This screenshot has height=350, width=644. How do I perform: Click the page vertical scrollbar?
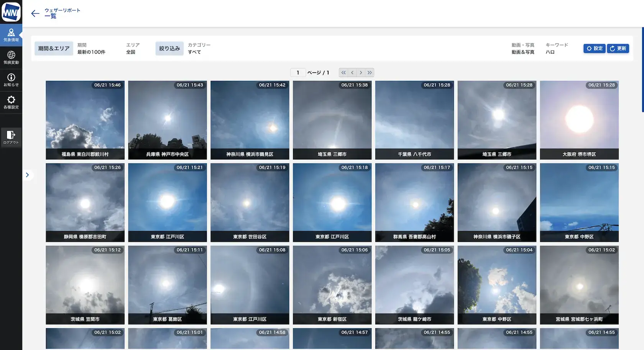coord(643,69)
